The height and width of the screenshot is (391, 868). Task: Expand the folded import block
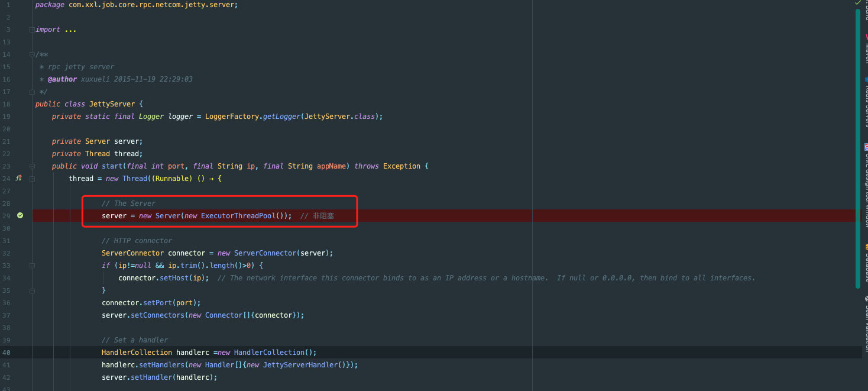click(x=32, y=30)
